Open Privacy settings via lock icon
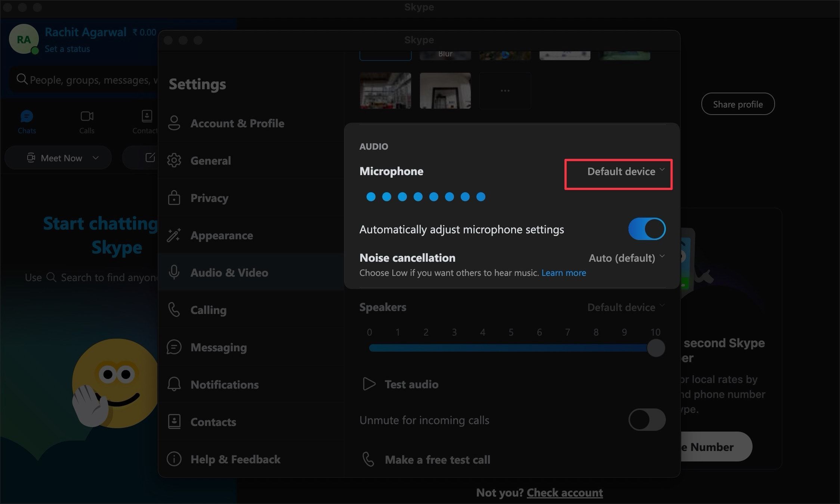This screenshot has height=504, width=840. point(174,198)
